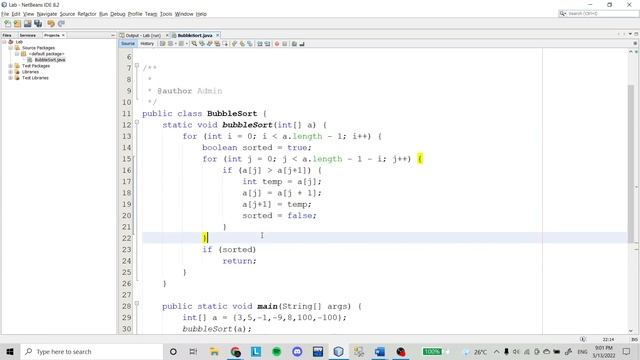Screen dimensions: 640x360
Task: Collapse the Source Packages node
Action: click(x=11, y=48)
